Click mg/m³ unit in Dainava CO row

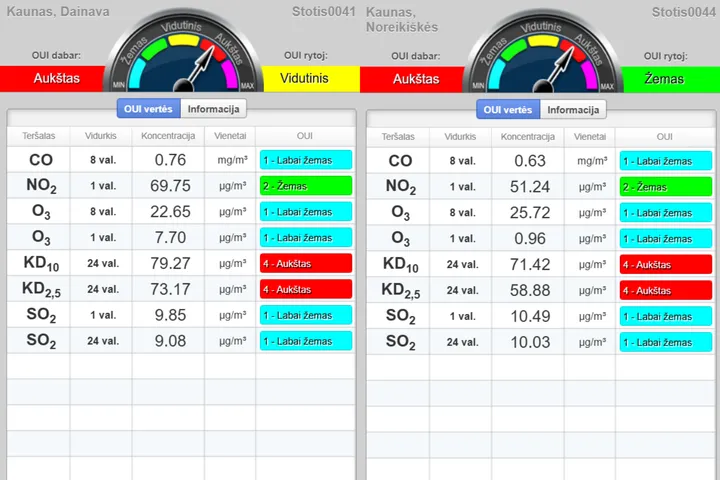tap(232, 160)
